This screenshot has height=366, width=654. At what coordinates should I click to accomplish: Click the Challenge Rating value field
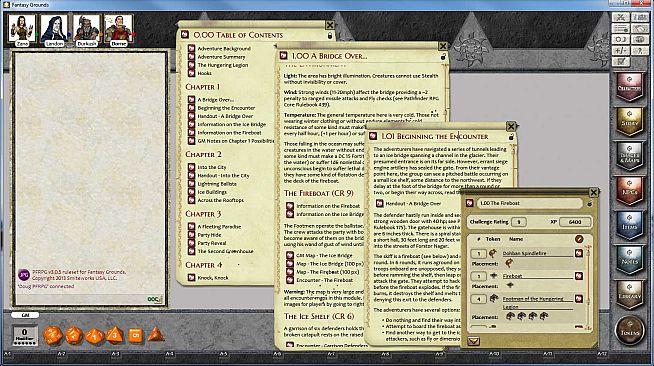[x=519, y=222]
